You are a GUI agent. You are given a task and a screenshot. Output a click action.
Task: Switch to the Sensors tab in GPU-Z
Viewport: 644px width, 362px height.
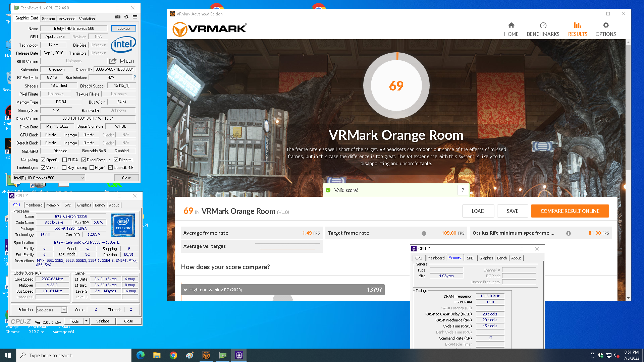48,18
